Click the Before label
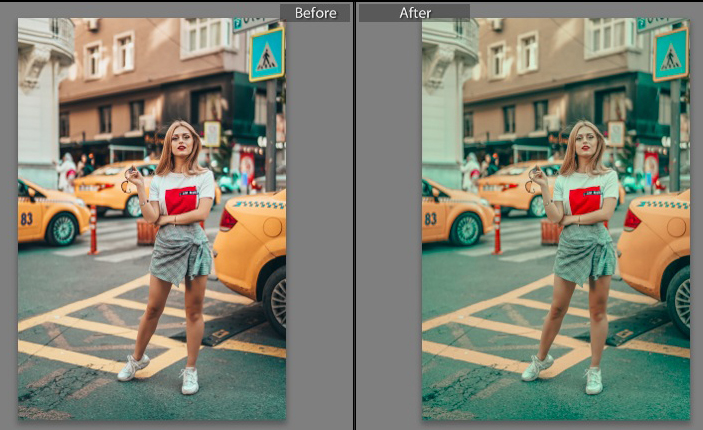The width and height of the screenshot is (703, 430). tap(315, 13)
